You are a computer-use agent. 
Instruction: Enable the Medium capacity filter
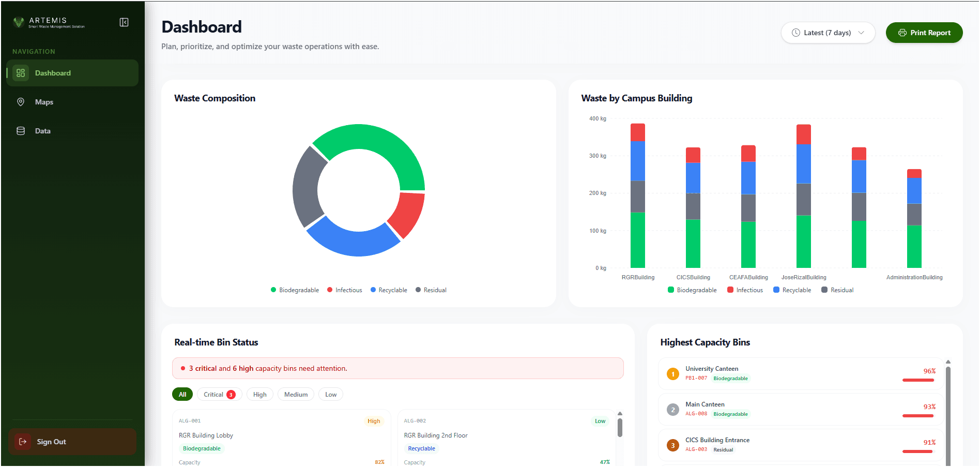[x=296, y=394]
